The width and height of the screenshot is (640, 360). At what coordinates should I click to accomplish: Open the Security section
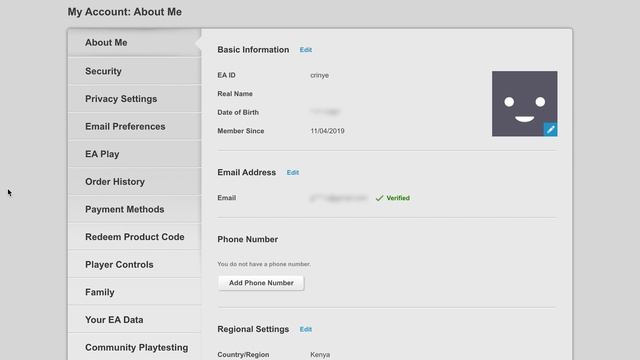[x=134, y=71]
